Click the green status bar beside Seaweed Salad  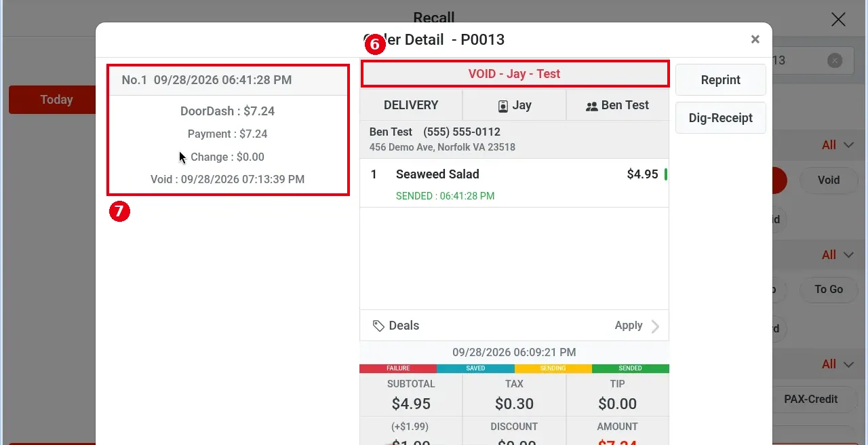coord(666,174)
